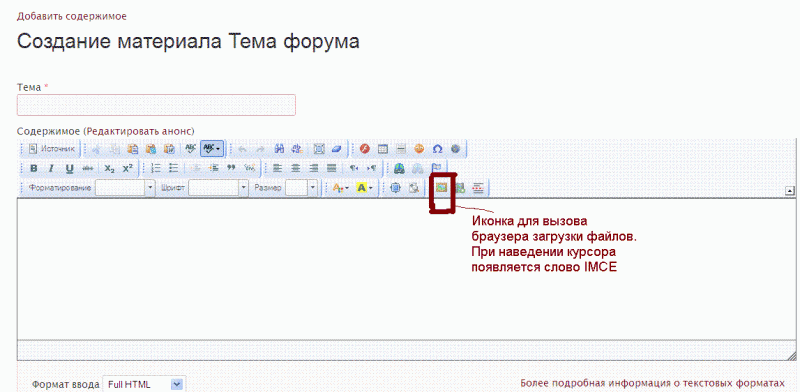The width and height of the screenshot is (800, 392).
Task: Center align the text
Action: [295, 168]
